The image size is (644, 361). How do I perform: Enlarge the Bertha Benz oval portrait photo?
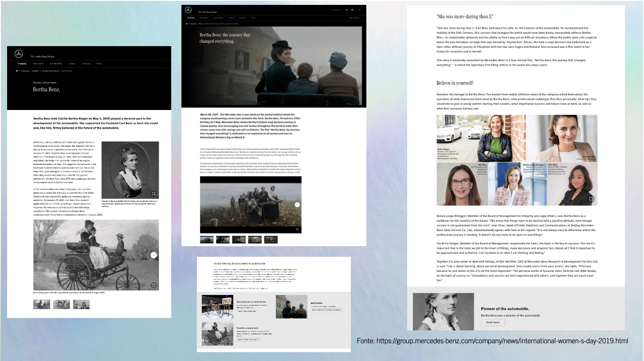153,194
